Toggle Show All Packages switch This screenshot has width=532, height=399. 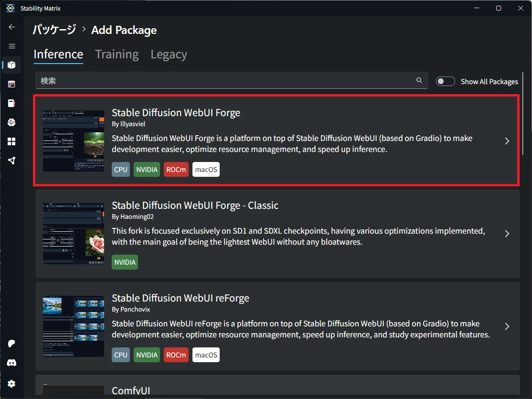[x=445, y=81]
